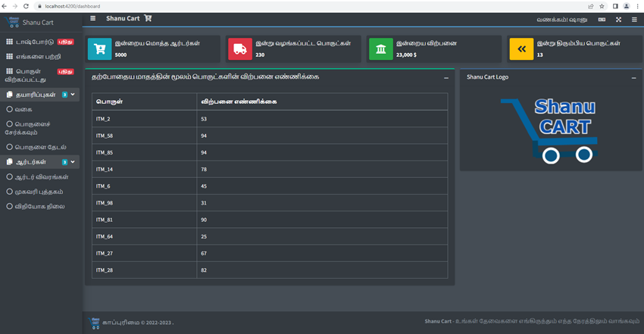
Task: Open the right control sidebar menu icon
Action: click(634, 20)
